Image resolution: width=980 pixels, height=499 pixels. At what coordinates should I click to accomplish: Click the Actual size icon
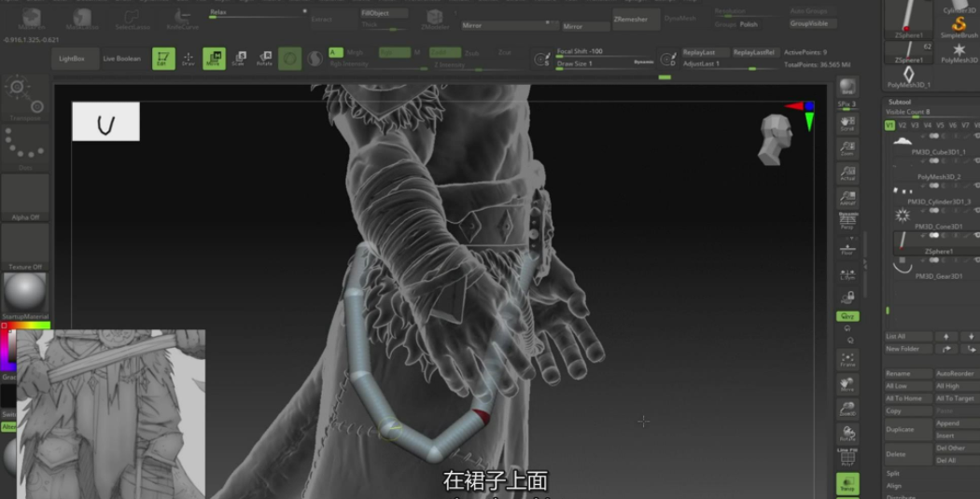[847, 173]
